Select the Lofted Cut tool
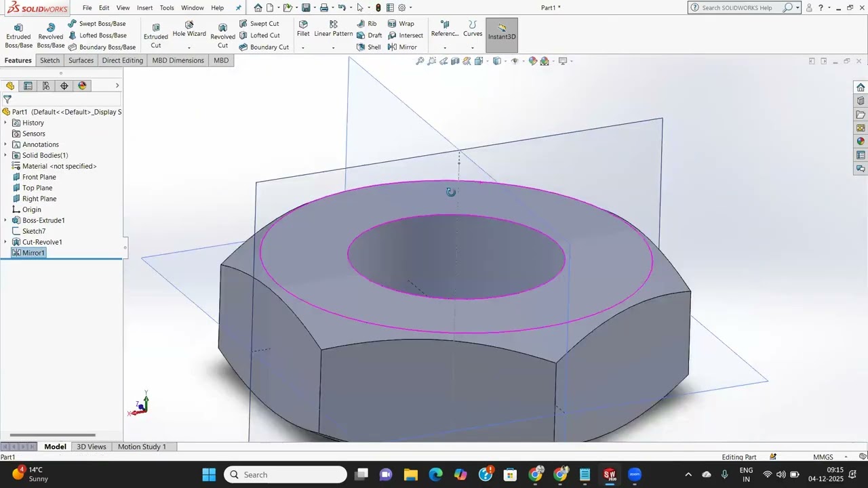This screenshot has width=868, height=488. (x=259, y=35)
